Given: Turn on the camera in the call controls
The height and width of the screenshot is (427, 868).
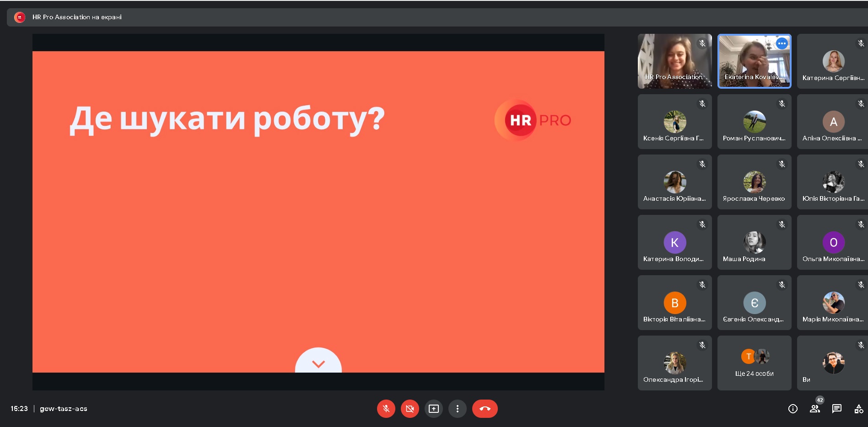Looking at the screenshot, I should click(x=410, y=409).
